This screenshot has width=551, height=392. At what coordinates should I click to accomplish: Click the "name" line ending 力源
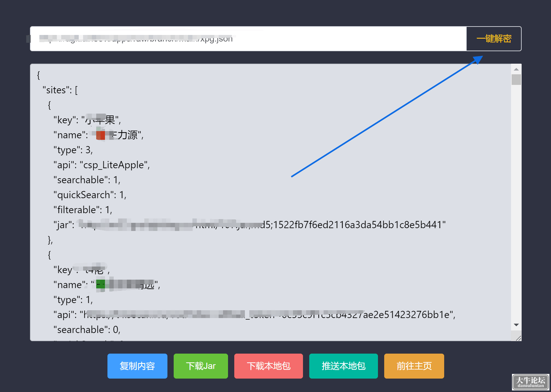coord(98,135)
